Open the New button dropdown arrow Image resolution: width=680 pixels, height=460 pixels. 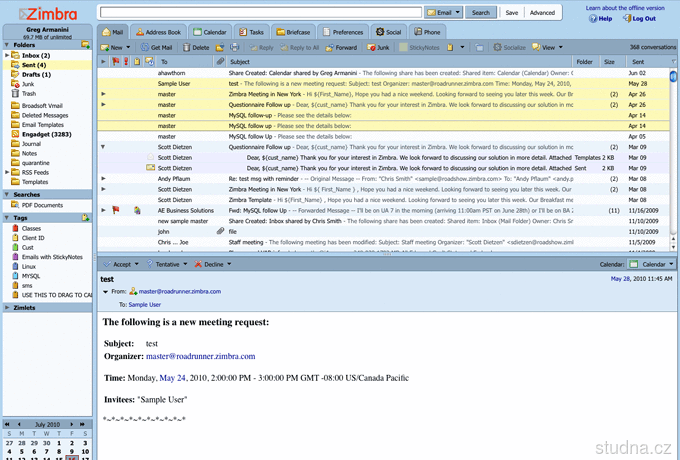point(129,47)
